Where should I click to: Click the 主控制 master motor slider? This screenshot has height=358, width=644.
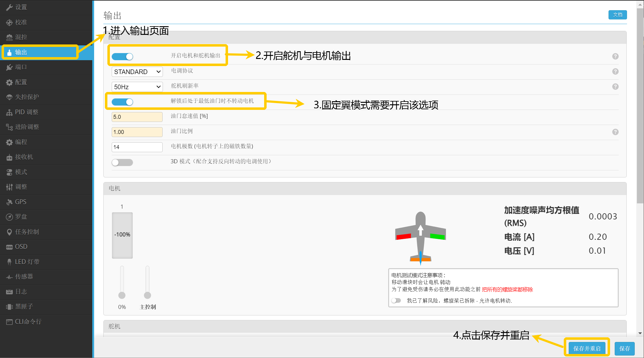tap(147, 295)
